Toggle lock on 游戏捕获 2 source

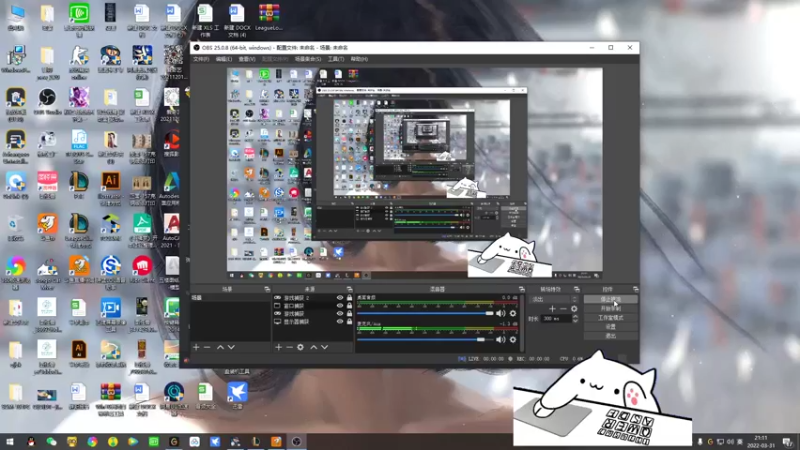(349, 298)
